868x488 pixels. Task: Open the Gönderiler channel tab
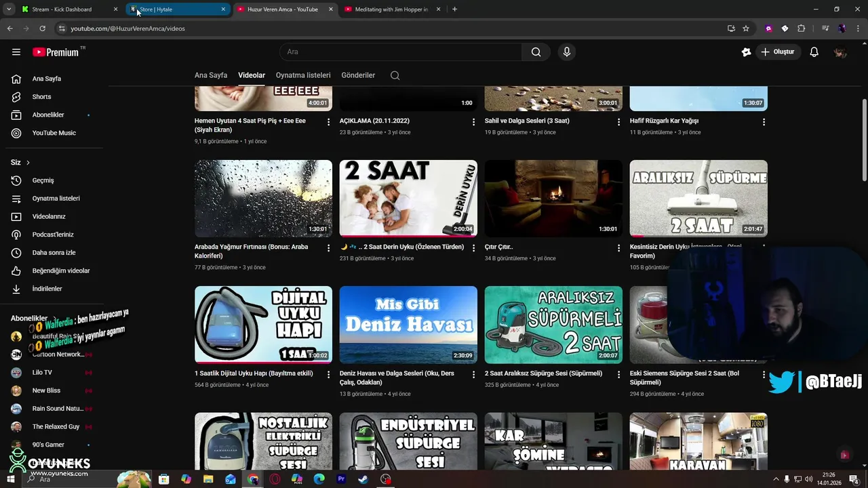358,75
